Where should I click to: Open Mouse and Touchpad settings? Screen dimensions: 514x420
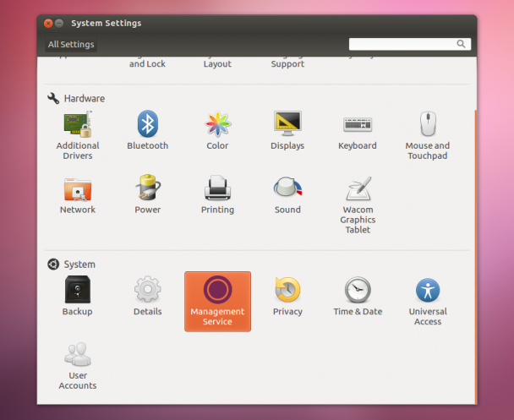pyautogui.click(x=428, y=135)
